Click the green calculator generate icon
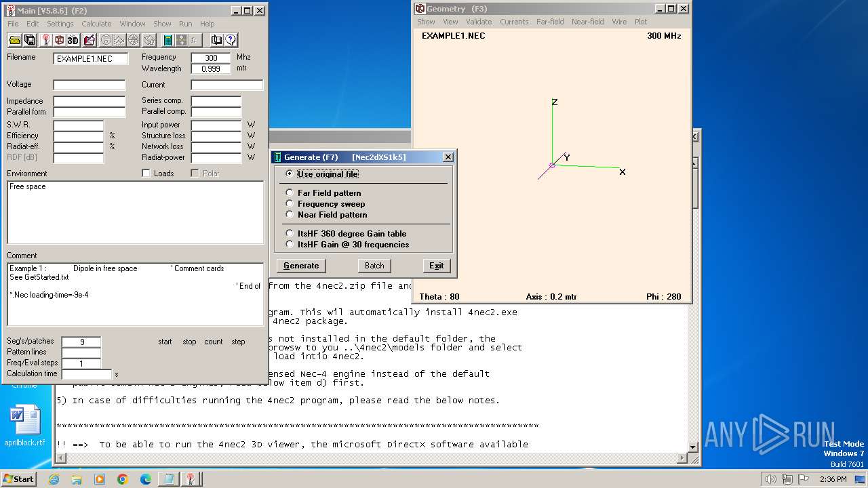This screenshot has width=868, height=488. (167, 40)
